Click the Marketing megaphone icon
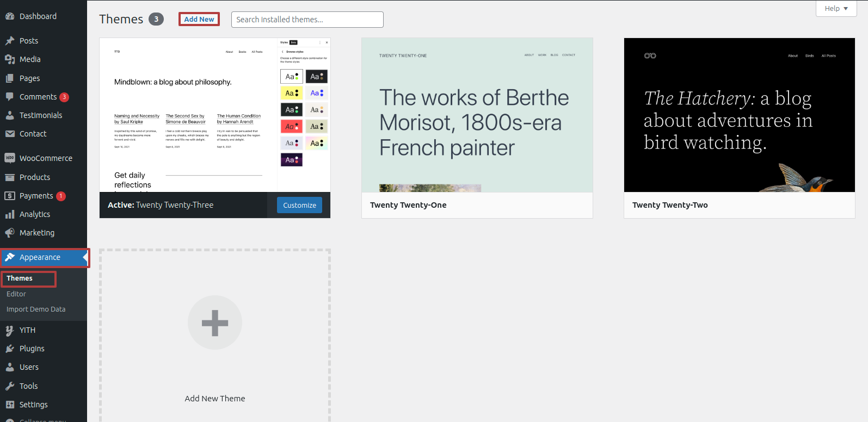The width and height of the screenshot is (868, 422). 10,233
